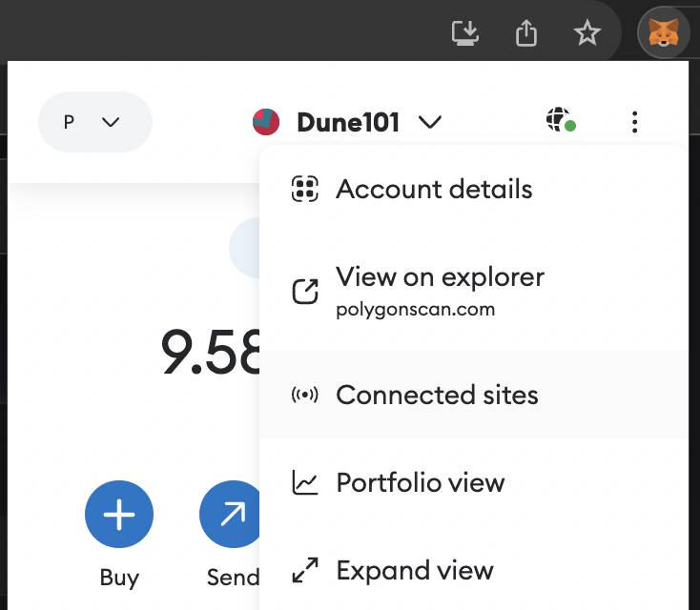Expand the Dune101 account picker chevron
700x610 pixels.
pos(429,122)
